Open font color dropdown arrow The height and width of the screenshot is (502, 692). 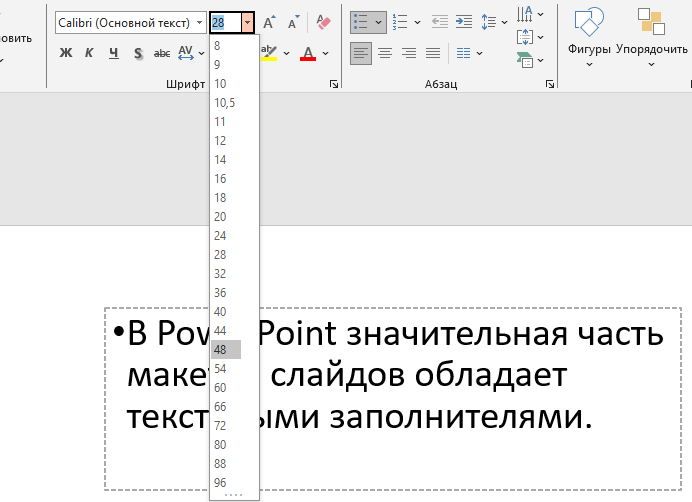pos(325,53)
